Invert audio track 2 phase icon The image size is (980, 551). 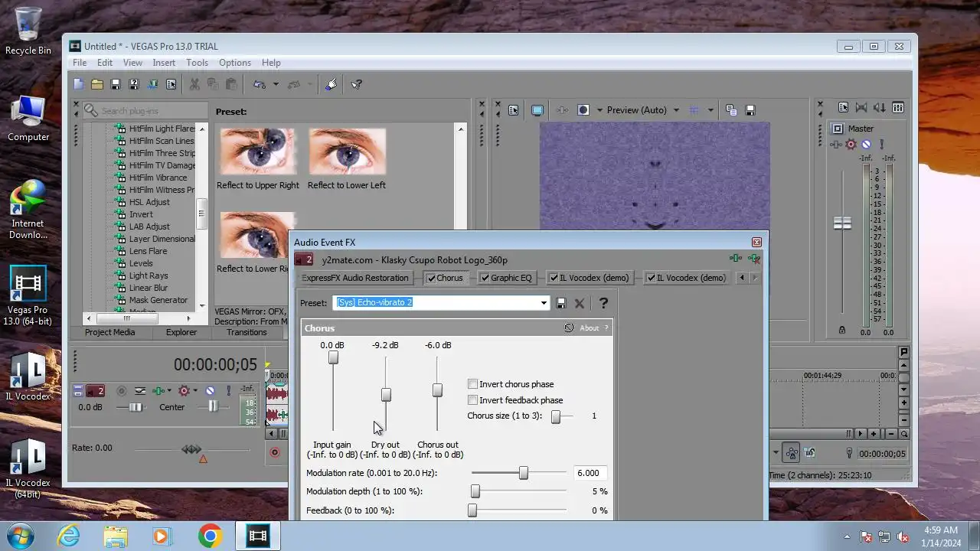139,391
